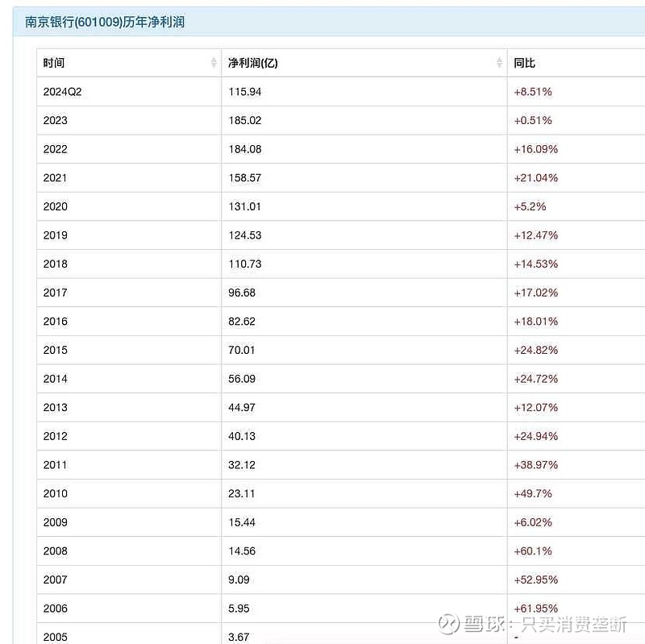Screen dimensions: 645x644
Task: Select growth value +24.72%
Action: click(x=535, y=379)
